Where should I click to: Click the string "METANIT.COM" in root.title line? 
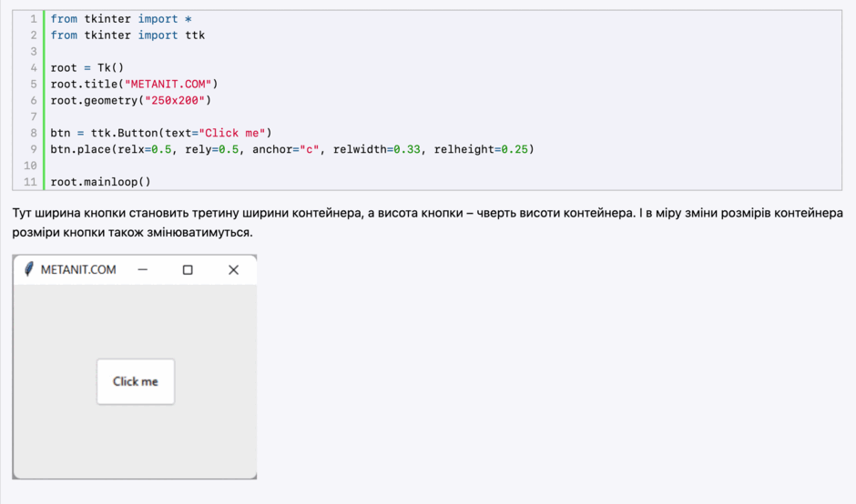pyautogui.click(x=168, y=84)
